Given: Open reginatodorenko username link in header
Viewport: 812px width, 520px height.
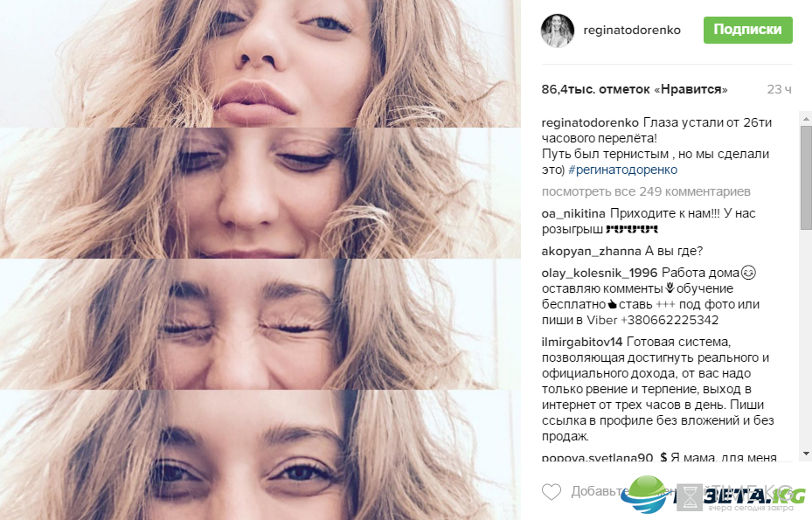Looking at the screenshot, I should pyautogui.click(x=632, y=30).
